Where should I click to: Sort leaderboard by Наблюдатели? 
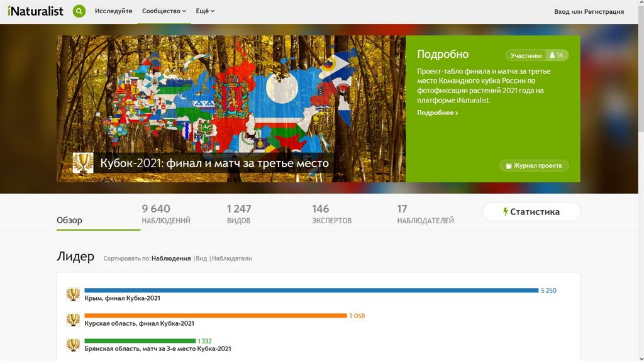coord(231,258)
